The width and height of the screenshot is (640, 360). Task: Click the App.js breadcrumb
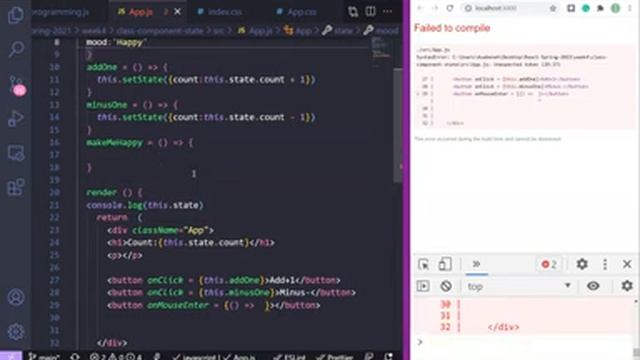pos(256,31)
